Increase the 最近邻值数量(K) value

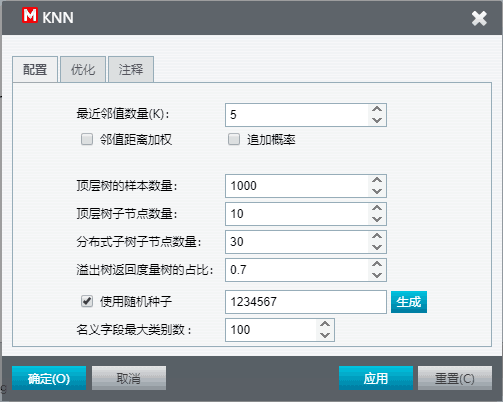pos(377,109)
